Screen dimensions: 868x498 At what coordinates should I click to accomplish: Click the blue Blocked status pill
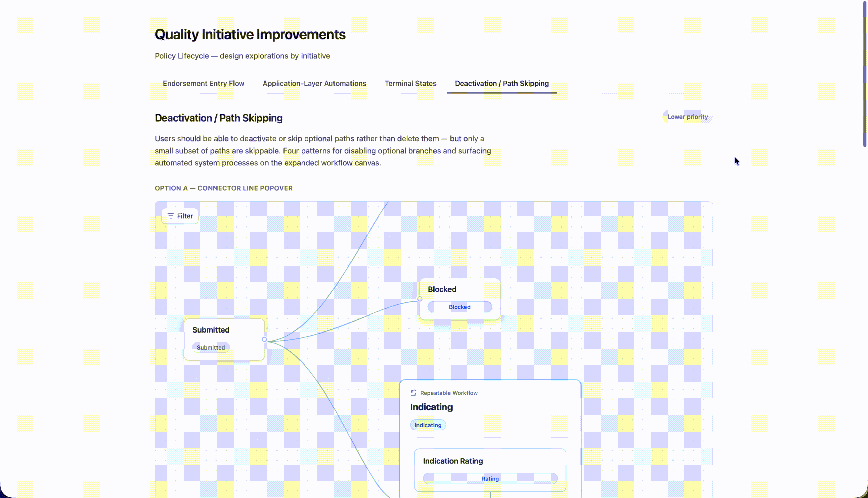(x=460, y=307)
